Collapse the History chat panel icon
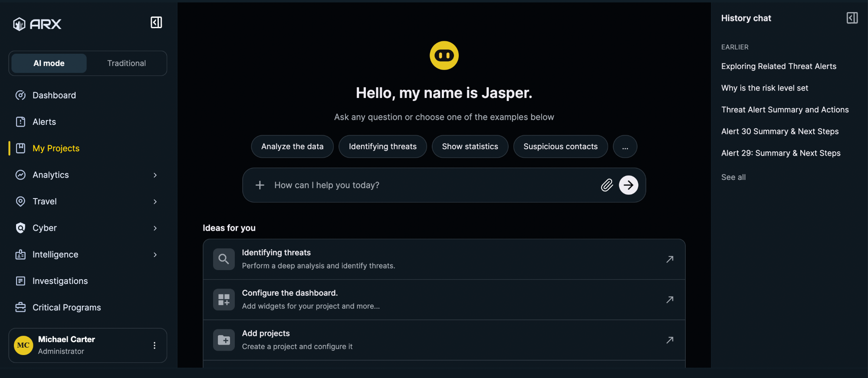868x378 pixels. [x=852, y=18]
